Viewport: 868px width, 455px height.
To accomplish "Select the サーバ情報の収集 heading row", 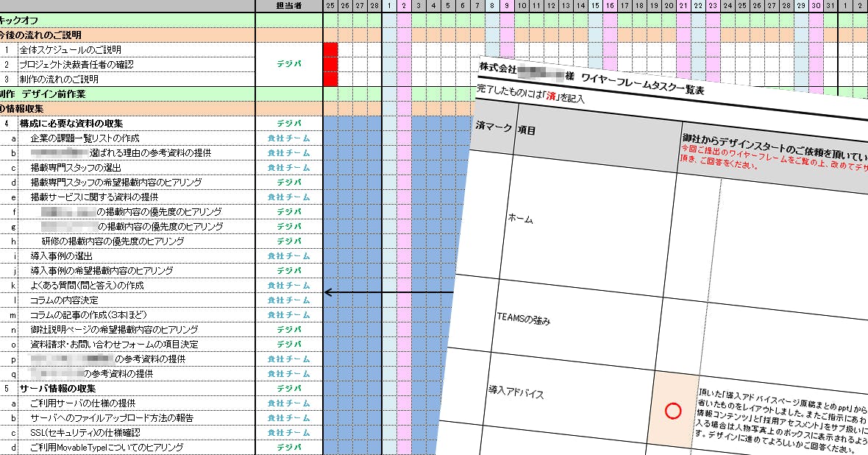I will 58,388.
